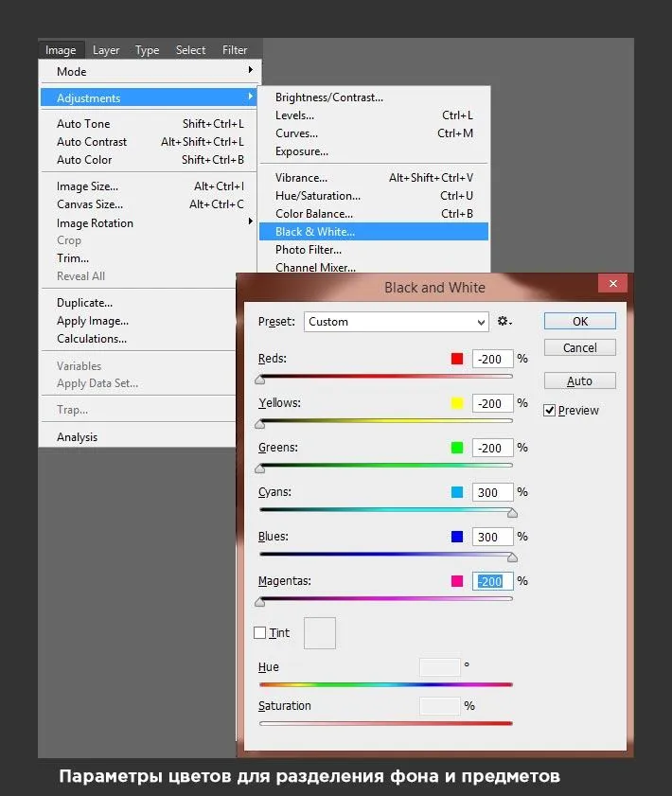Click the Hue rainbow slider

click(x=386, y=684)
